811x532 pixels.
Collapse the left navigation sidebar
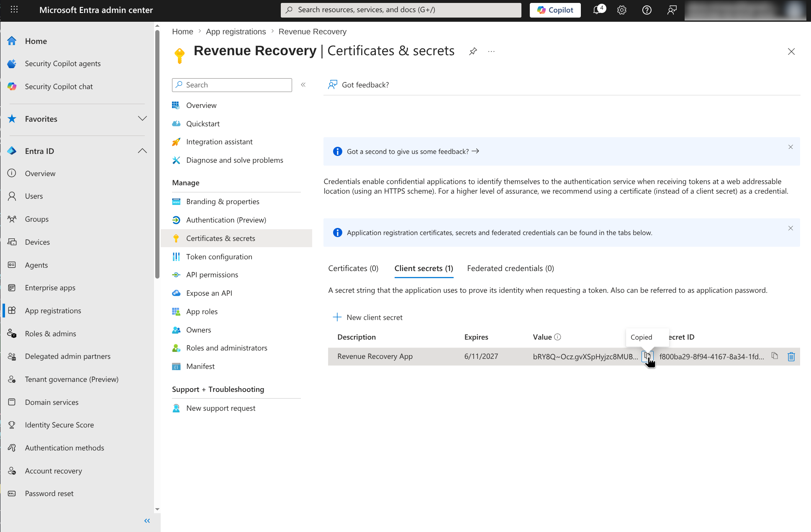pyautogui.click(x=147, y=521)
